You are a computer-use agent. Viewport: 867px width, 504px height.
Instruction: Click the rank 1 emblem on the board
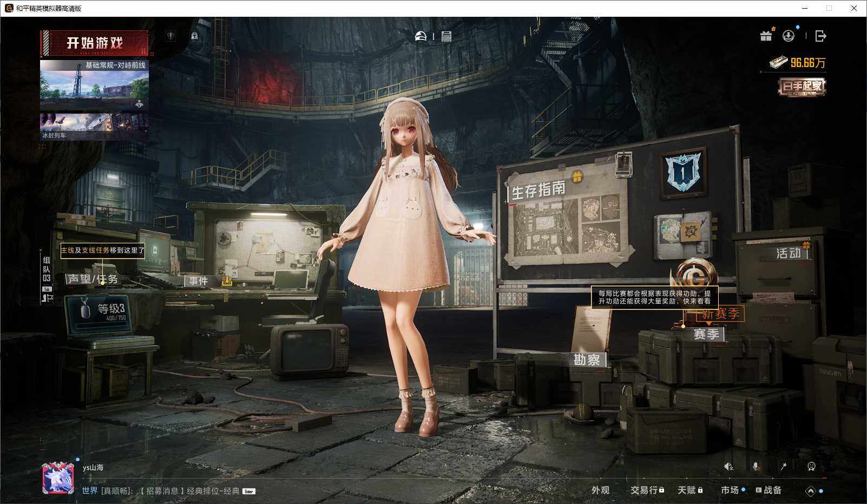(x=683, y=173)
